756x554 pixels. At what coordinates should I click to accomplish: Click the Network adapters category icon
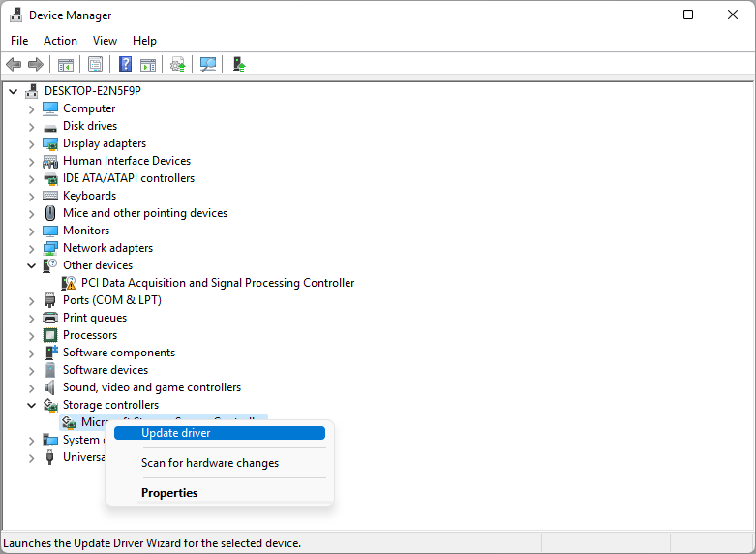(x=50, y=248)
